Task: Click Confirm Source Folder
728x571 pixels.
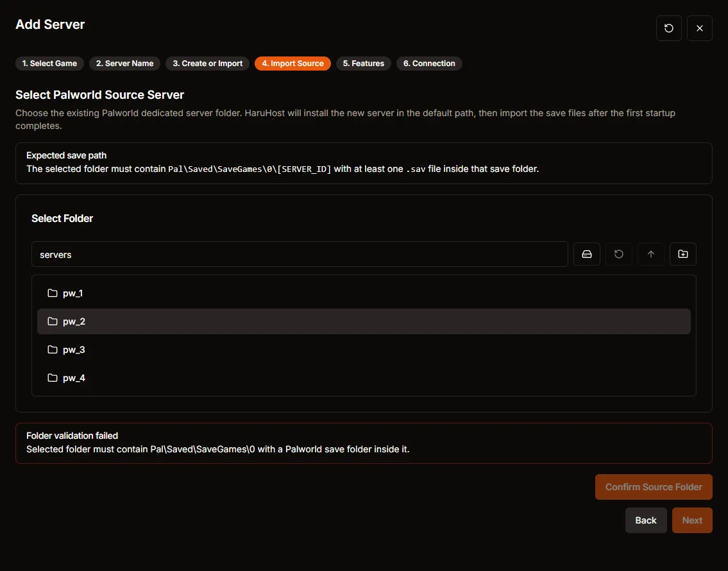Action: point(653,486)
